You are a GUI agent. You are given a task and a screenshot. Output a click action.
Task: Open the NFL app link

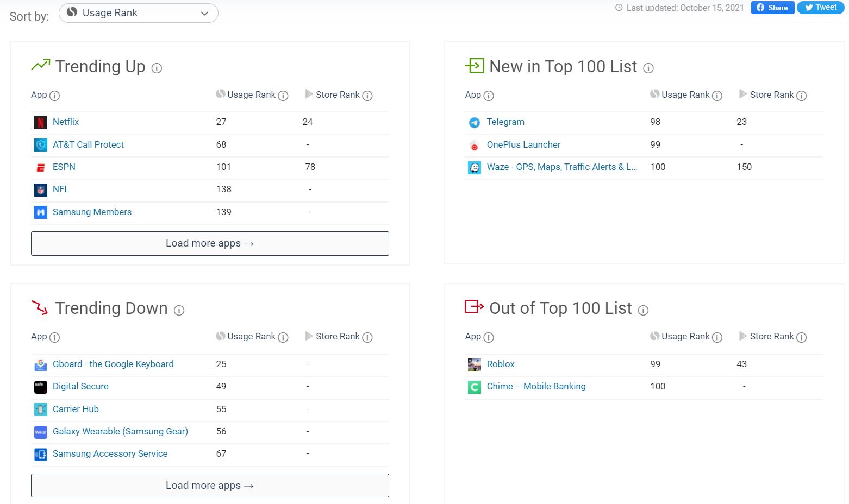[61, 189]
